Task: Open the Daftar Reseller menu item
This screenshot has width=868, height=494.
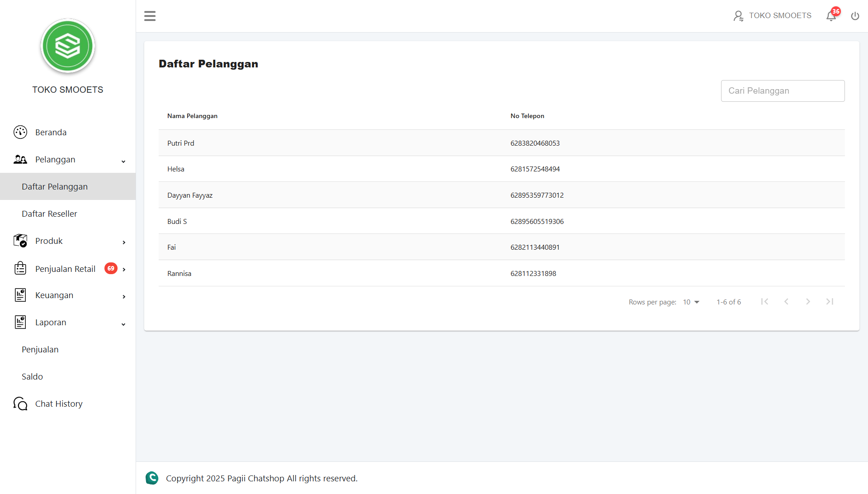Action: click(x=49, y=214)
